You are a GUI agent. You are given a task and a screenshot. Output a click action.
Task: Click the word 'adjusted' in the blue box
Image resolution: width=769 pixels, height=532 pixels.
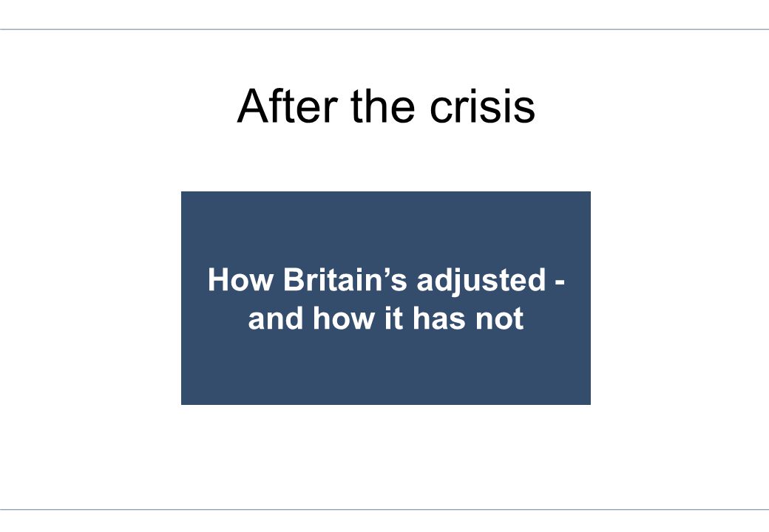click(x=481, y=281)
